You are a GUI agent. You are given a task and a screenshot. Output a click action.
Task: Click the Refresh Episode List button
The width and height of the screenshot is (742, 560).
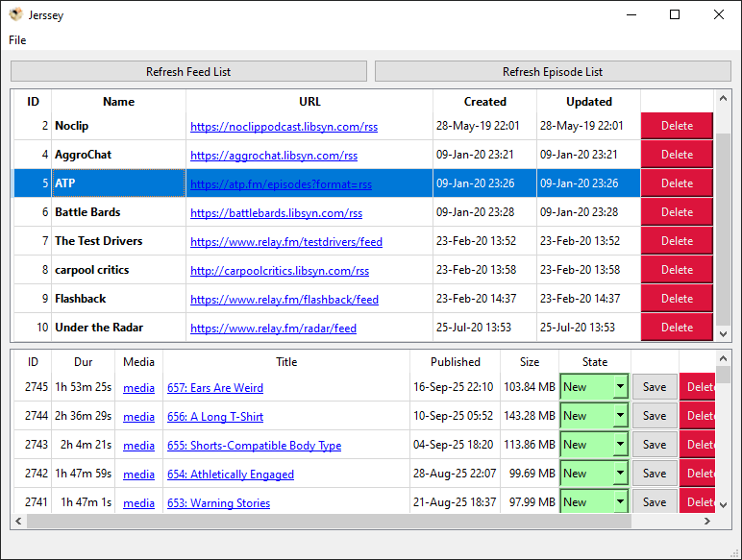(x=553, y=72)
